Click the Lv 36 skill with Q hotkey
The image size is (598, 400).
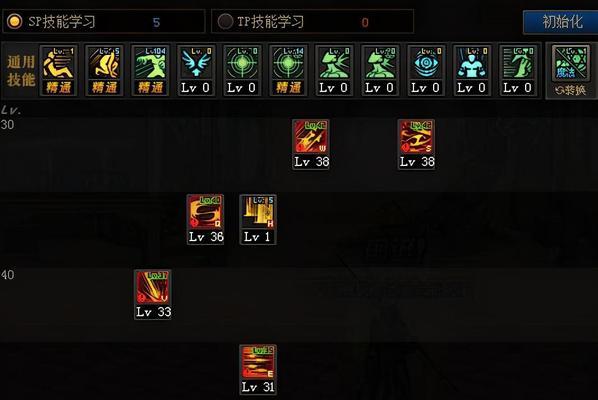coord(206,219)
